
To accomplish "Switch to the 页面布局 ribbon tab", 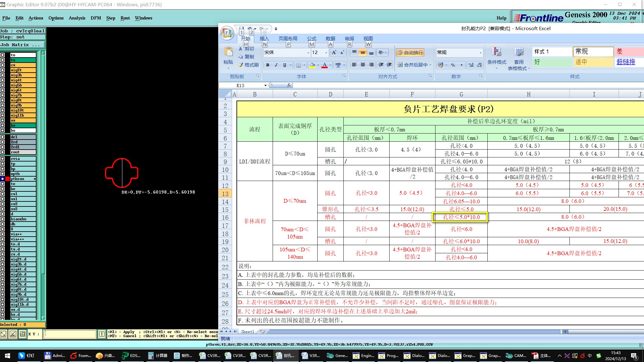I will tap(288, 38).
